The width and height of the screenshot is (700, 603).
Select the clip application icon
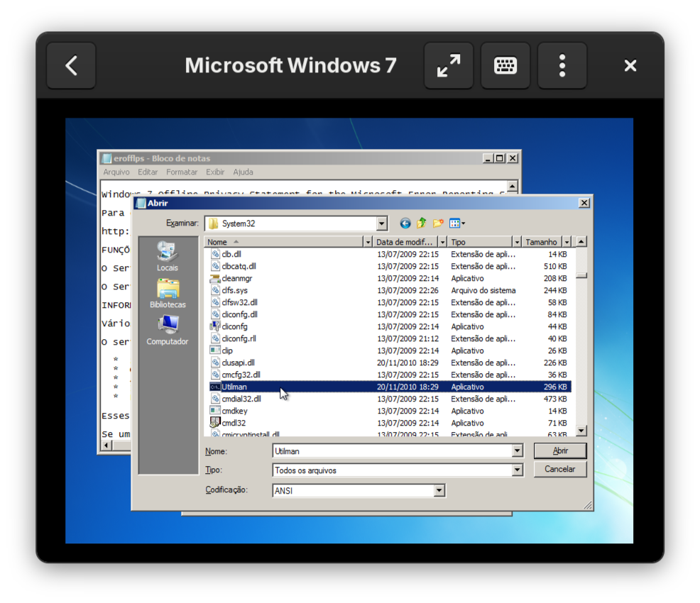click(x=215, y=350)
